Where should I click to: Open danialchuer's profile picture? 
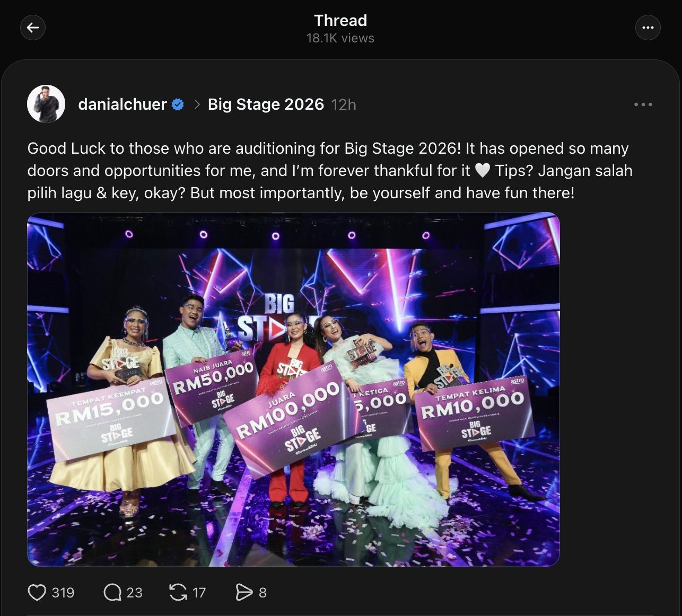pyautogui.click(x=46, y=104)
